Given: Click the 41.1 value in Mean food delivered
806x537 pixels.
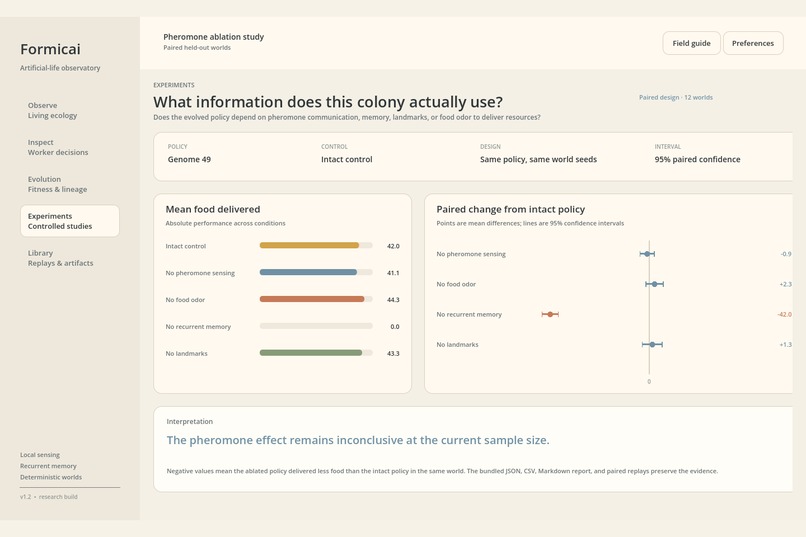Looking at the screenshot, I should [393, 273].
